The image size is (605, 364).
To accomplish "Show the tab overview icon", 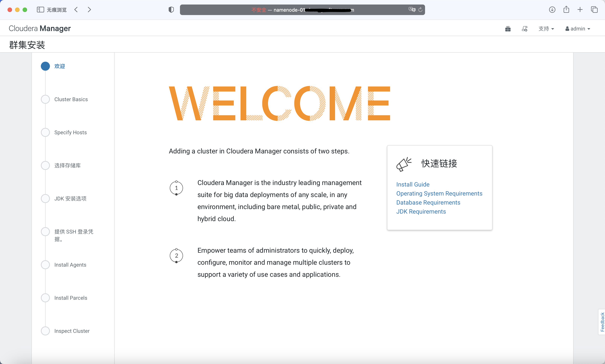I will click(x=594, y=10).
